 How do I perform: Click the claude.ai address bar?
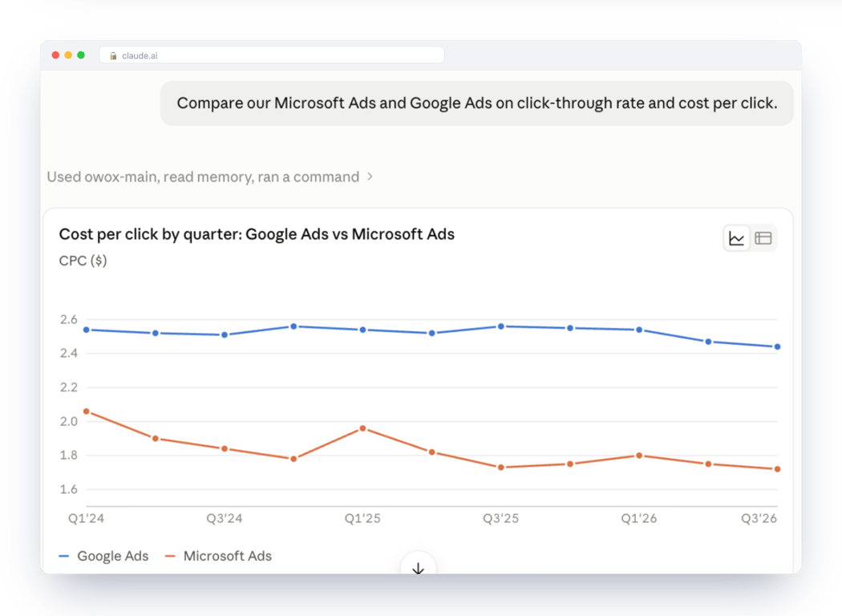coord(272,55)
